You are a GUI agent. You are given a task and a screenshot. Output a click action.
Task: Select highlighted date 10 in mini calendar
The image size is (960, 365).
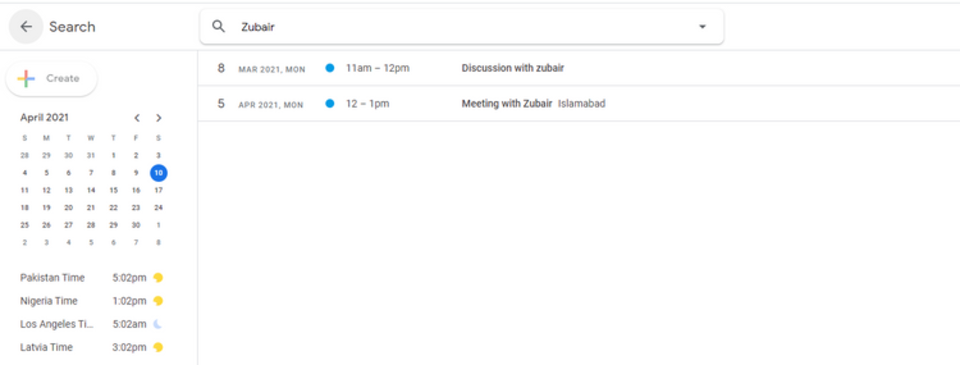tap(159, 173)
